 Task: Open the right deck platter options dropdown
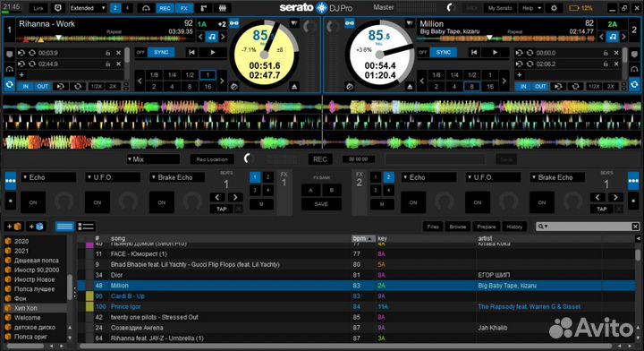(x=410, y=23)
